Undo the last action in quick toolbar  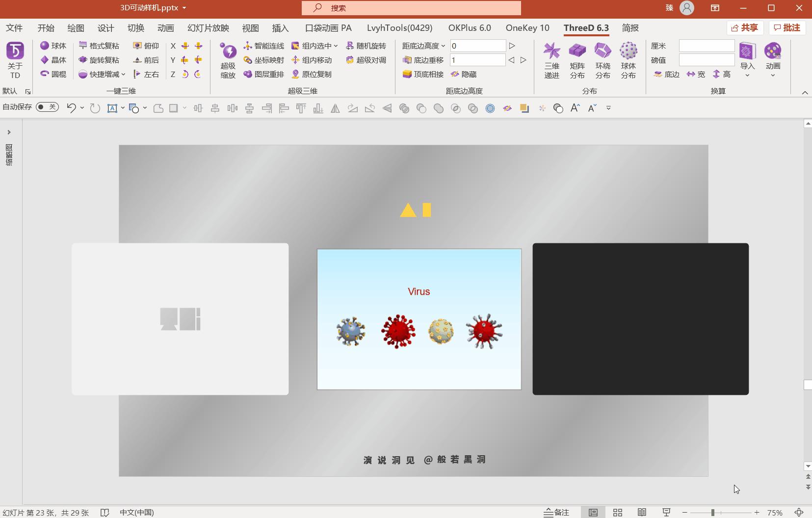point(72,108)
